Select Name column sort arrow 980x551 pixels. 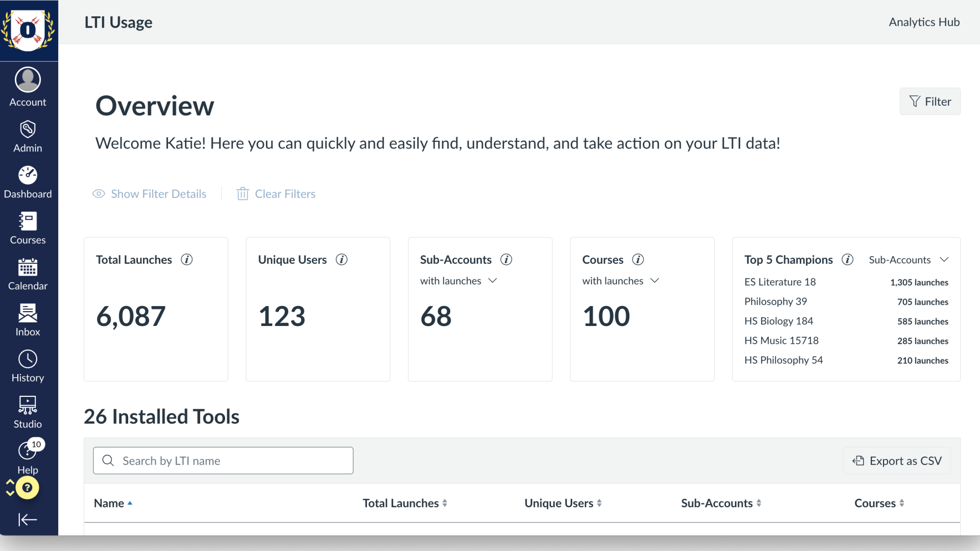point(129,503)
